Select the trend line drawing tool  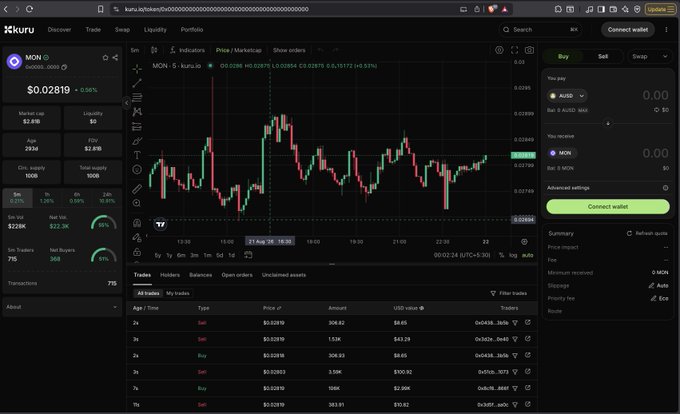pos(137,83)
